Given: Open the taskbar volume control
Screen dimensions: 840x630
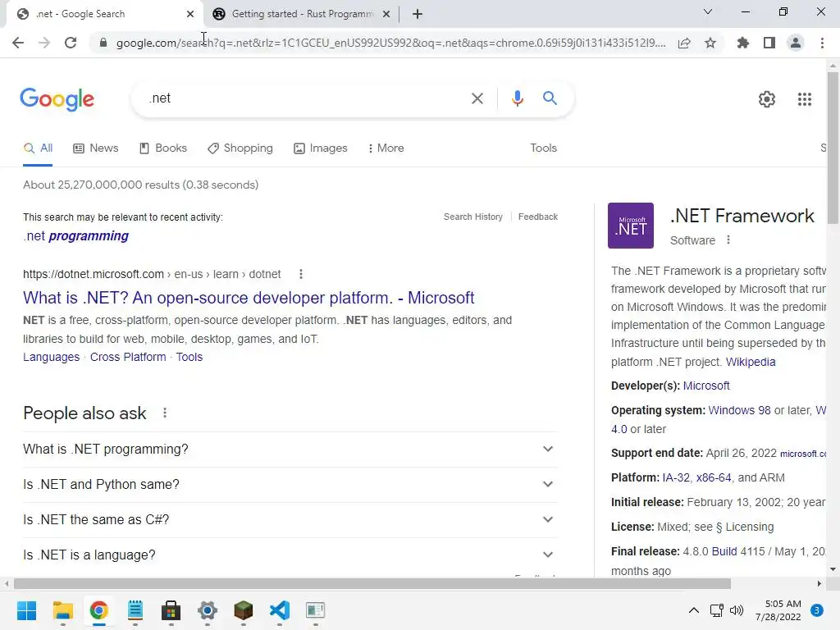Looking at the screenshot, I should pyautogui.click(x=737, y=610).
